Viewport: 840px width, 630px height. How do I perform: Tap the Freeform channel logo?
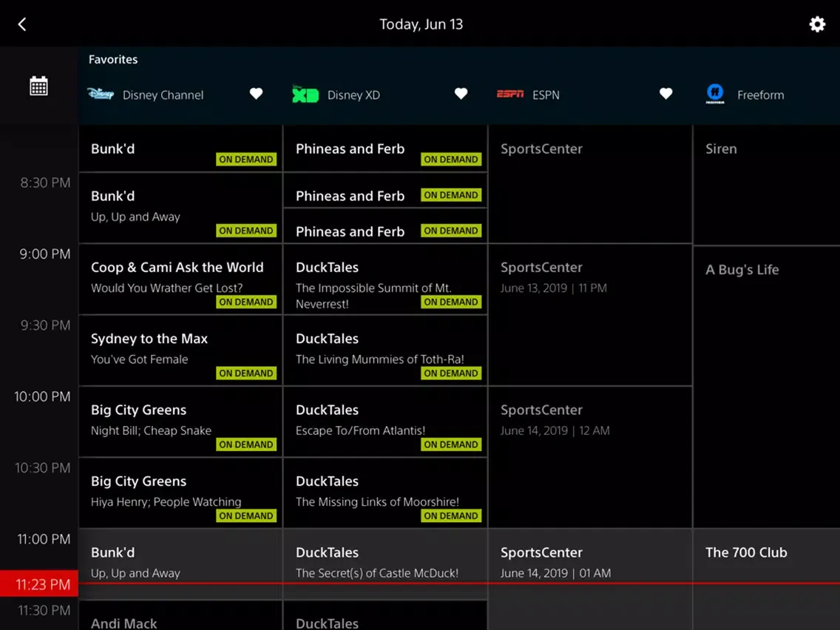715,94
